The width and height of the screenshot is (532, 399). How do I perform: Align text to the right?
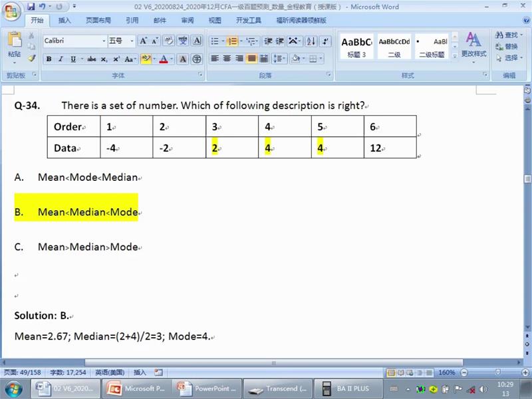tap(239, 59)
